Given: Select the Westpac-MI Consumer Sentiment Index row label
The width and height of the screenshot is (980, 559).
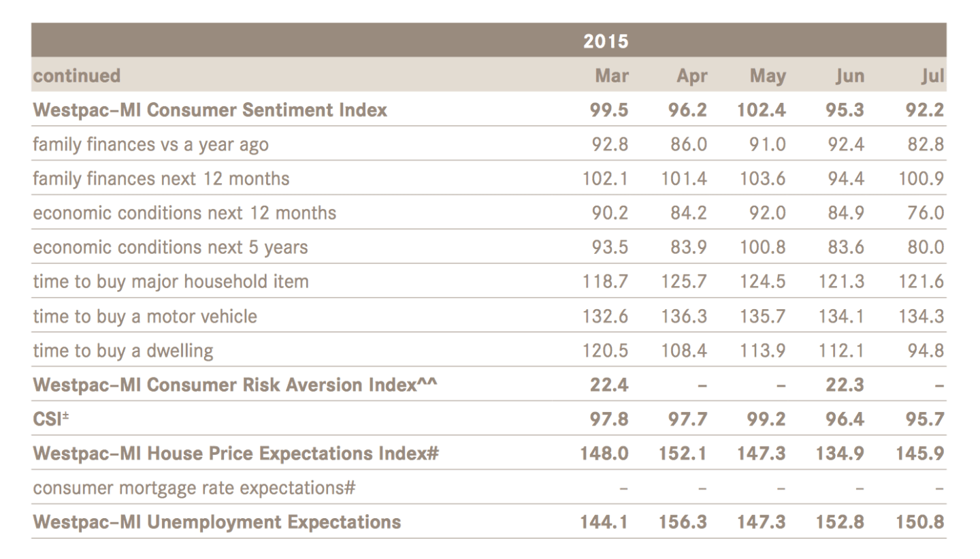Looking at the screenshot, I should [x=210, y=110].
